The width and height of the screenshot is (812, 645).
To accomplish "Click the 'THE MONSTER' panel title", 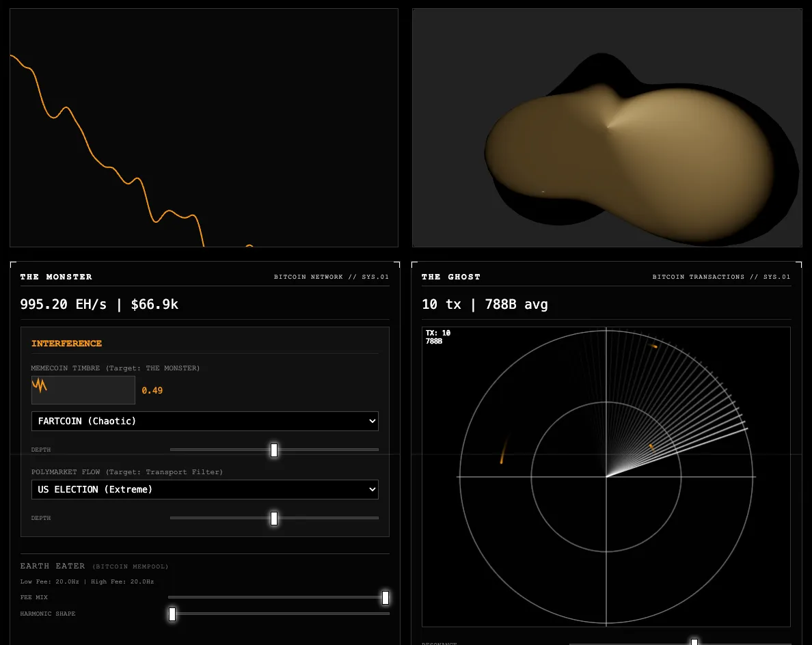I will [56, 277].
